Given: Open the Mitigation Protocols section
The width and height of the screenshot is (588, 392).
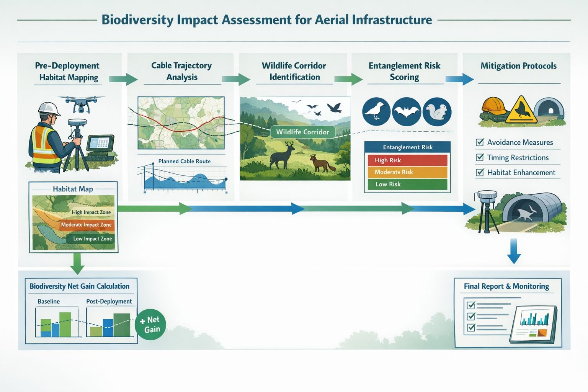Looking at the screenshot, I should click(x=519, y=65).
